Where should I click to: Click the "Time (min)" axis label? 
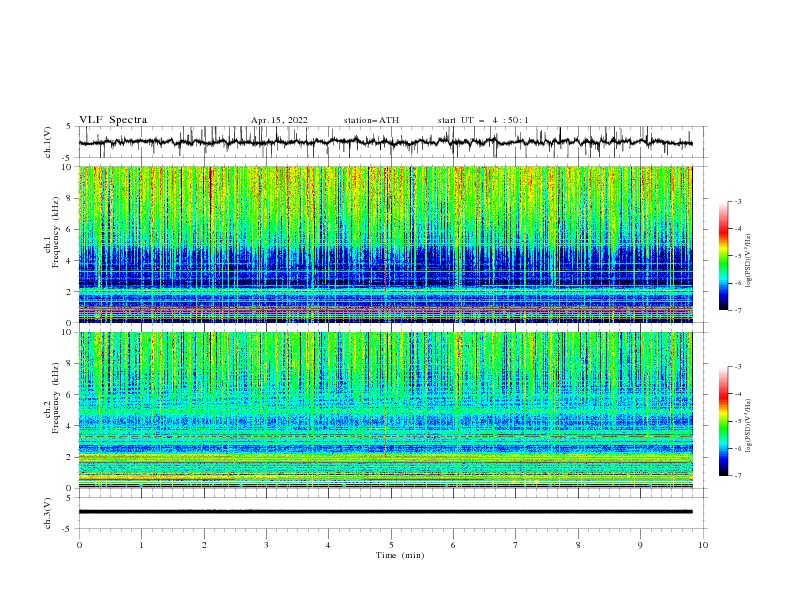(x=400, y=555)
